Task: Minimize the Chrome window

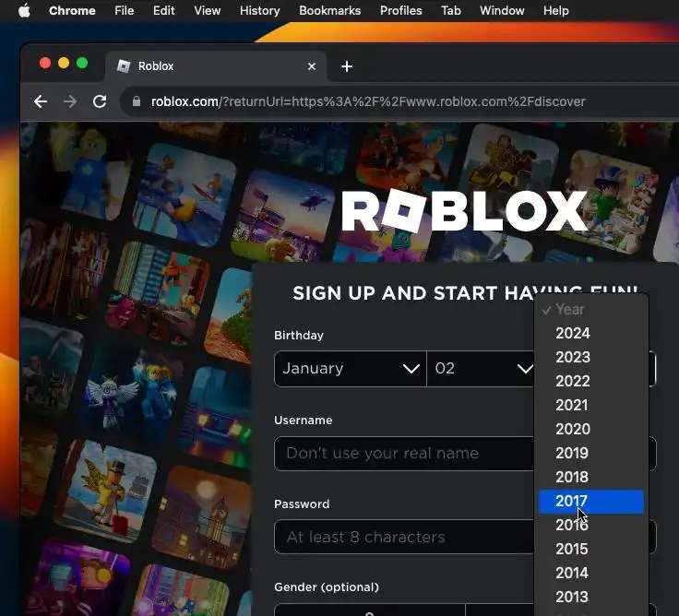Action: (64, 64)
